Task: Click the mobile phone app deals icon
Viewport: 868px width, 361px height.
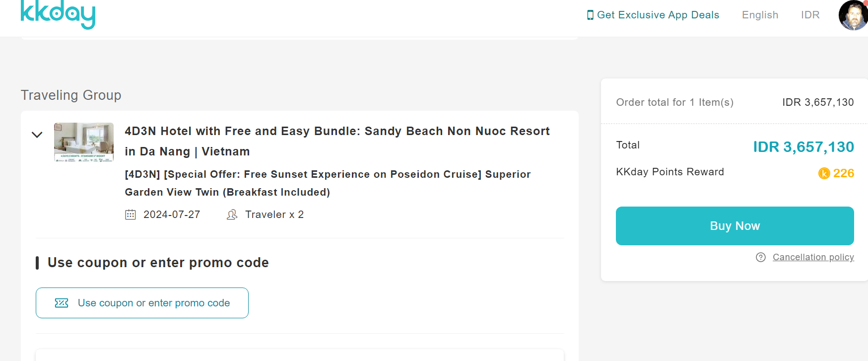Action: coord(590,15)
